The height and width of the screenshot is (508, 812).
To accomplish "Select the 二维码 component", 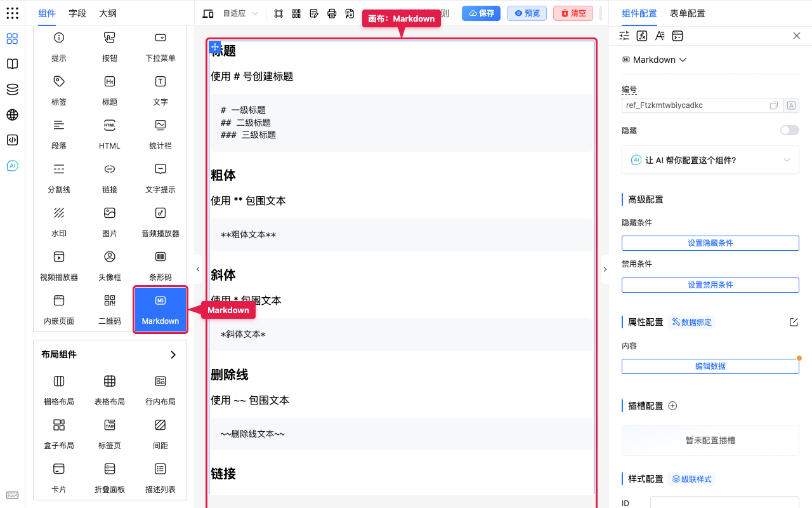I will coord(110,309).
